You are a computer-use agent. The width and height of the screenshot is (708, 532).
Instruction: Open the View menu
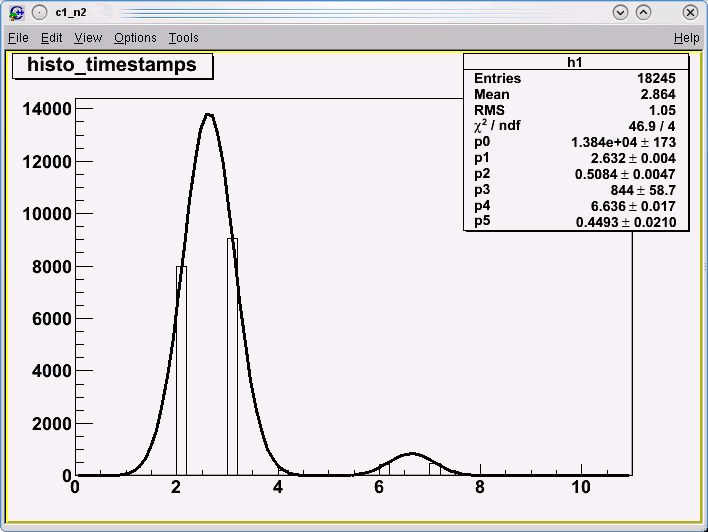[x=88, y=38]
